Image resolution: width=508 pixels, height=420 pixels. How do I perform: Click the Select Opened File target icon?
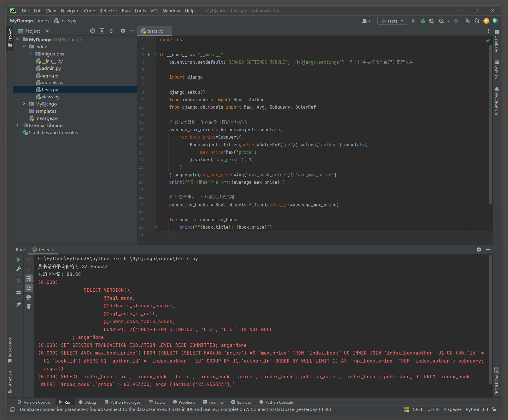[x=93, y=31]
